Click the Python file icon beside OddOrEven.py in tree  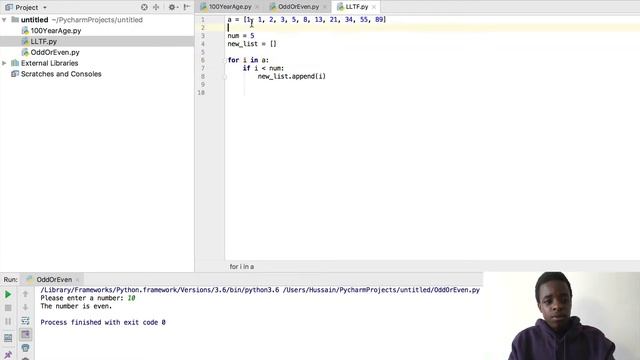pyautogui.click(x=25, y=52)
